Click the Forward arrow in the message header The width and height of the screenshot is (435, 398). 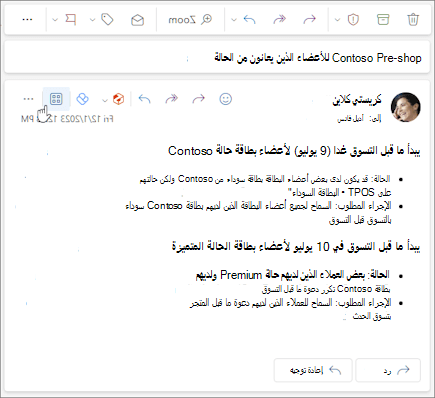tap(144, 99)
